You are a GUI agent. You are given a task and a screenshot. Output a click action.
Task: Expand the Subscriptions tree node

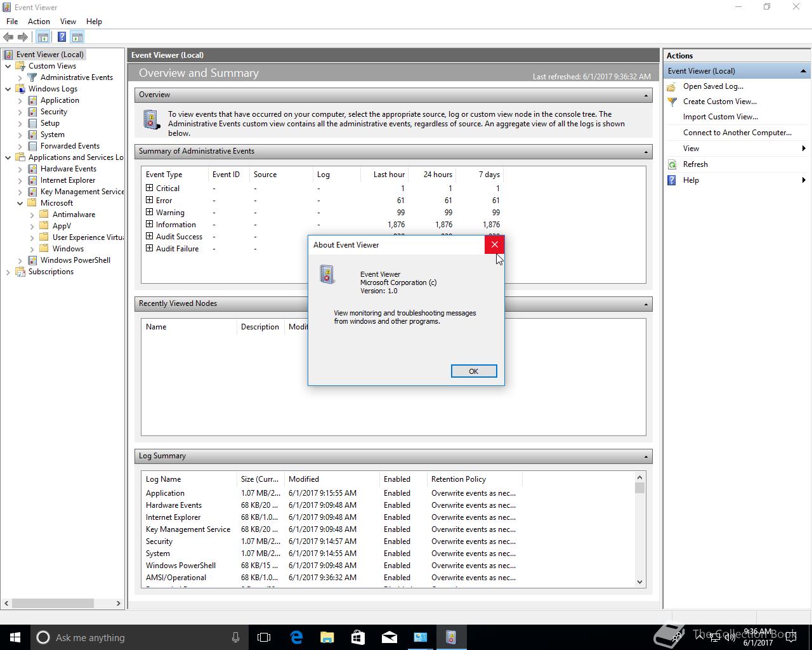pos(8,272)
